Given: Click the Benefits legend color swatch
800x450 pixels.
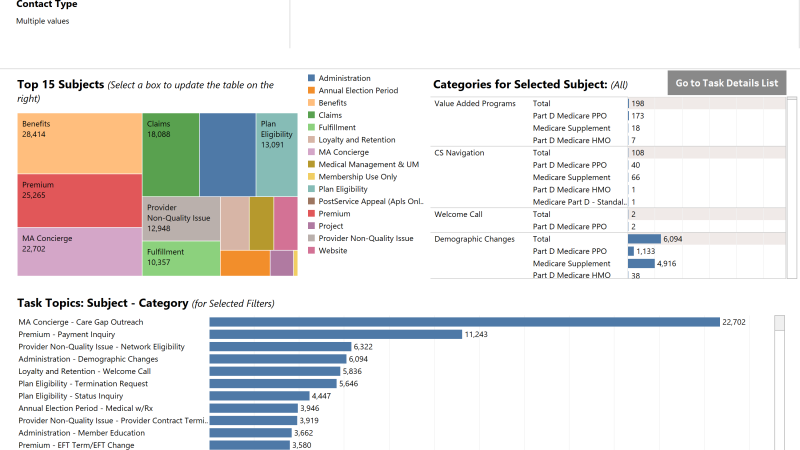Looking at the screenshot, I should point(311,103).
